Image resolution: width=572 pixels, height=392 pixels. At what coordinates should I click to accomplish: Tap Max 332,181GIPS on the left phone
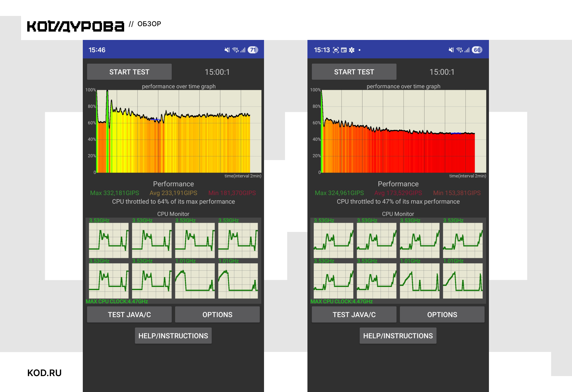(x=115, y=193)
